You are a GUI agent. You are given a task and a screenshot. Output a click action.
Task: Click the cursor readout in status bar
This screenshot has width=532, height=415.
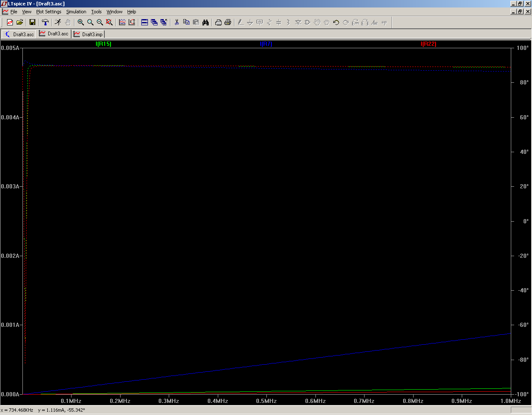point(43,410)
